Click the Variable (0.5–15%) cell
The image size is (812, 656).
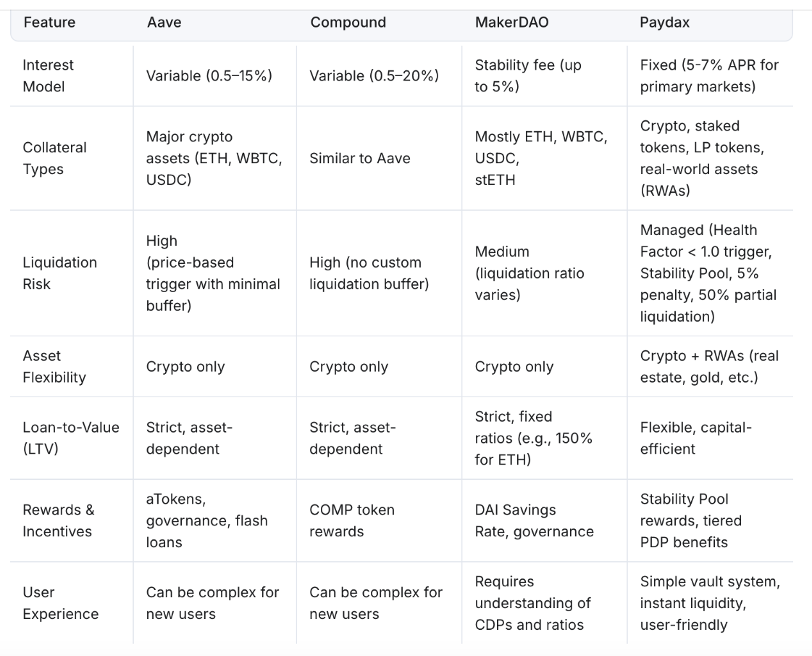tap(209, 75)
